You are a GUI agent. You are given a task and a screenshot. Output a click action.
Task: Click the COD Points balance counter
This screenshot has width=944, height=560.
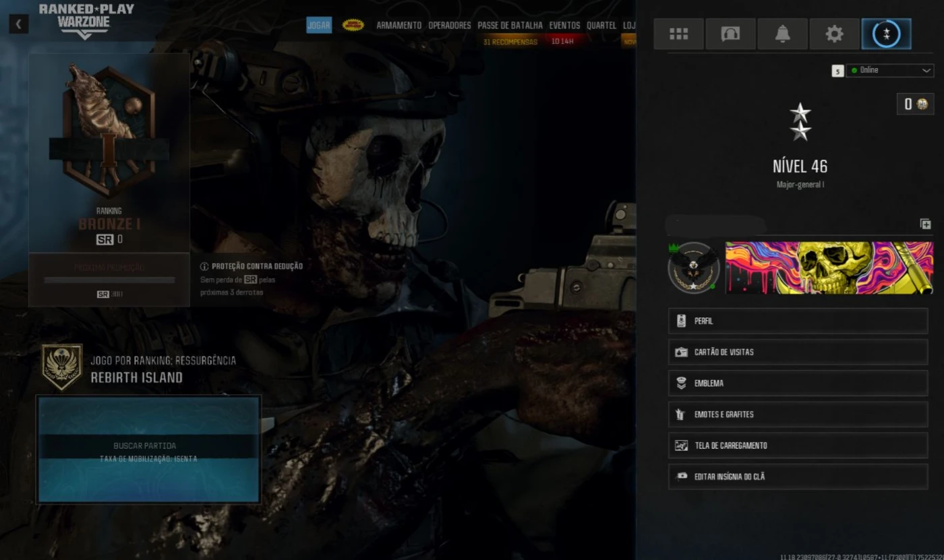pyautogui.click(x=916, y=104)
